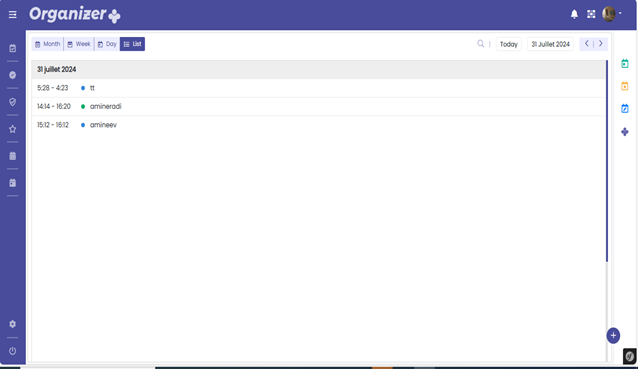Open the settings gear in sidebar
The width and height of the screenshot is (638, 369).
click(13, 324)
